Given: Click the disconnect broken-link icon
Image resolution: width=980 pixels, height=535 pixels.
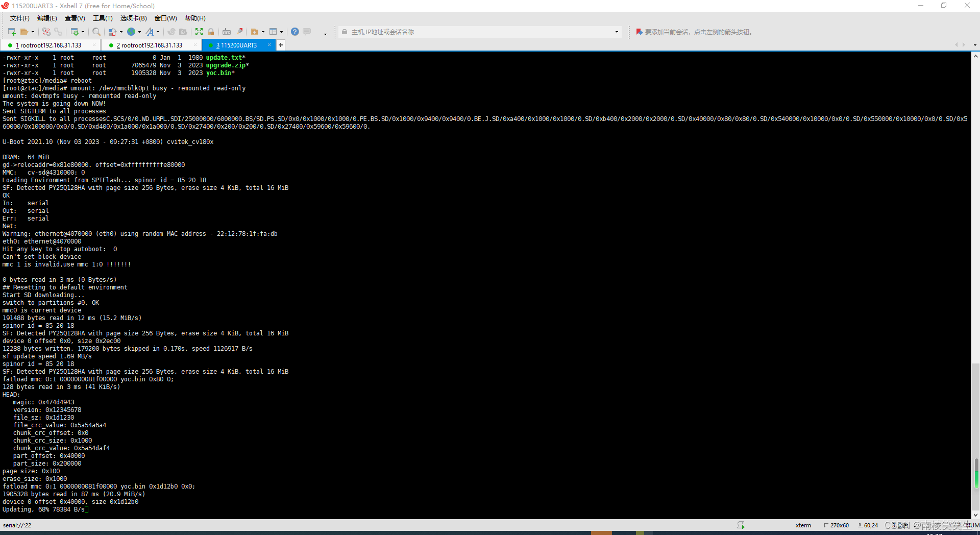Looking at the screenshot, I should pos(46,32).
